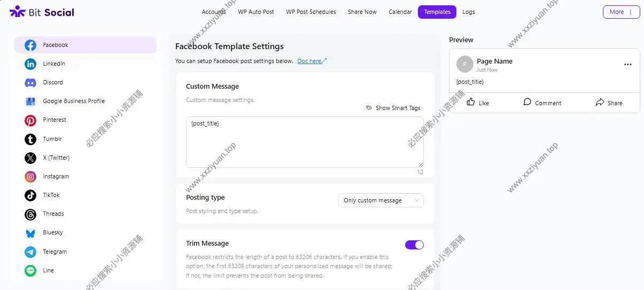The height and width of the screenshot is (290, 644).
Task: Select the TikTok icon in sidebar
Action: [30, 195]
